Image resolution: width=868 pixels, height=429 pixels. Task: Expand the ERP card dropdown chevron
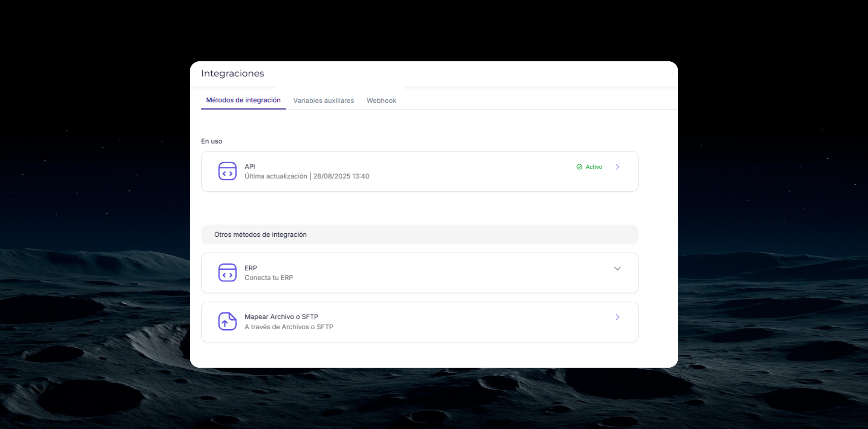point(617,268)
